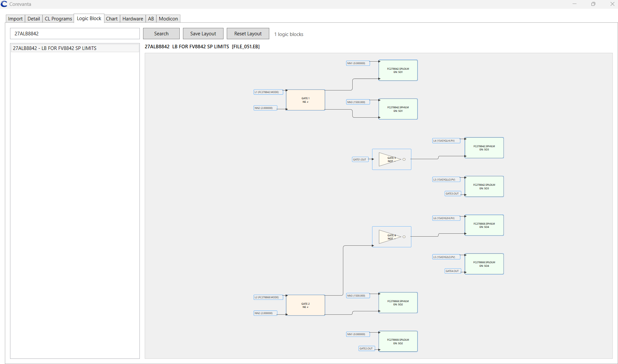The height and width of the screenshot is (364, 618).
Task: Click the Corevanta logo in the title bar
Action: click(x=4, y=4)
